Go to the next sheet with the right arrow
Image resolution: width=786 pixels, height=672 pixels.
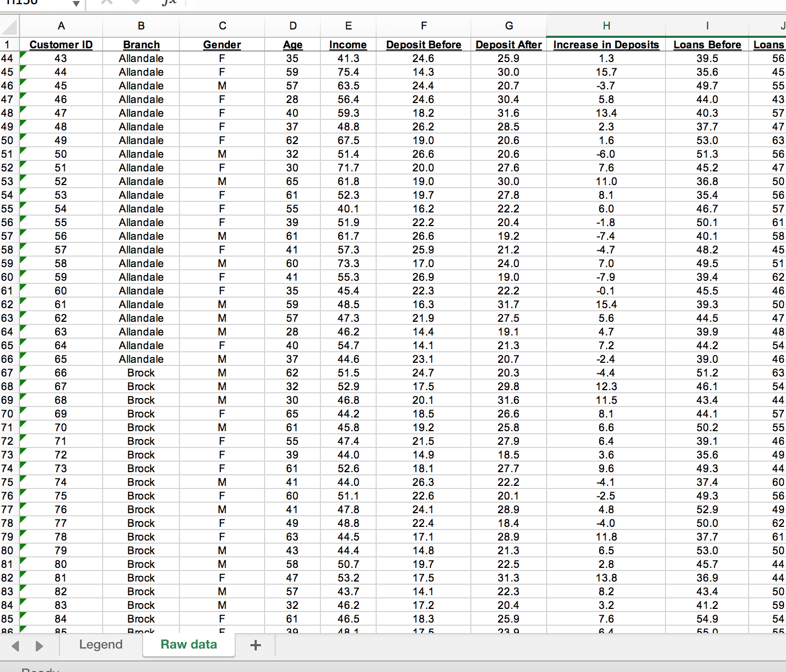39,646
